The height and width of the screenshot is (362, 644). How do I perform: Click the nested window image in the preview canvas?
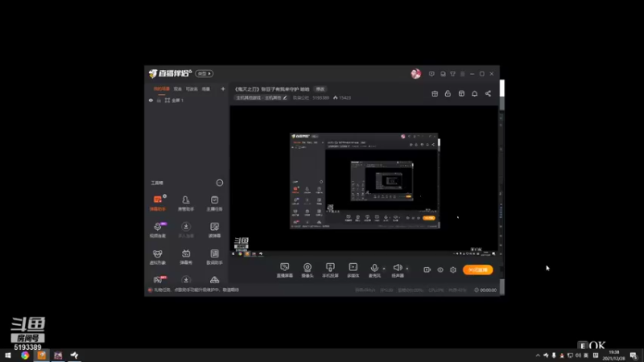pyautogui.click(x=365, y=180)
